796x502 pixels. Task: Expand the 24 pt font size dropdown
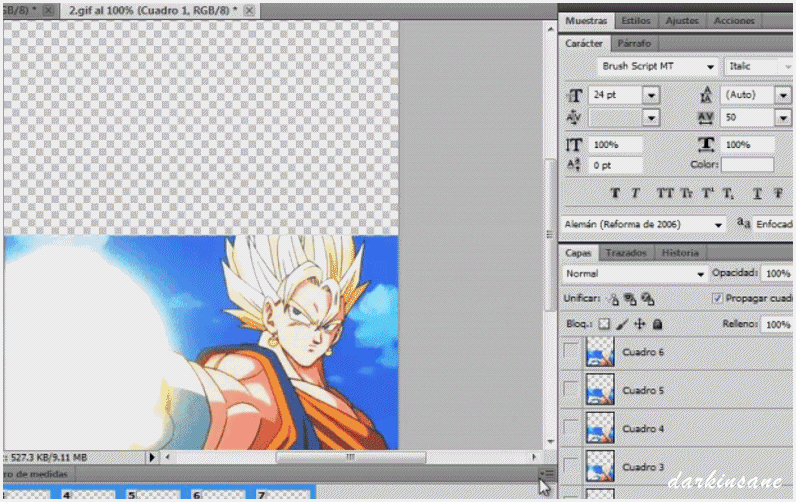point(651,95)
